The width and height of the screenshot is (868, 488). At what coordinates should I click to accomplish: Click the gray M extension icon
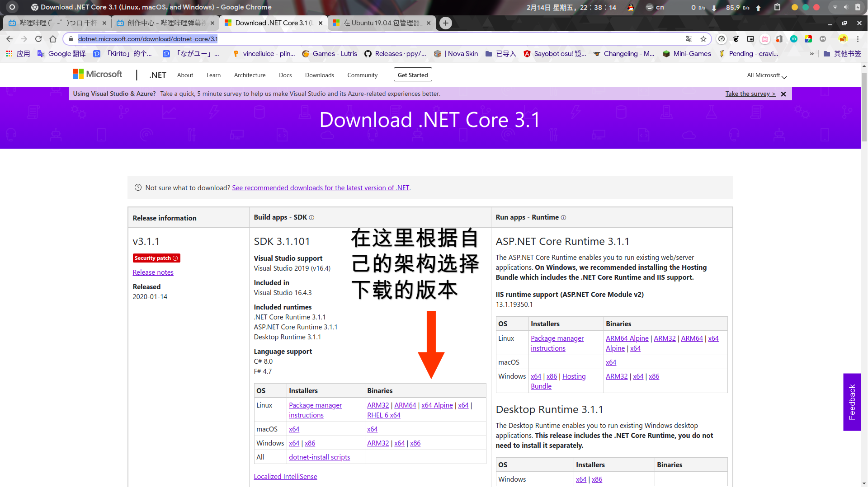coord(823,39)
